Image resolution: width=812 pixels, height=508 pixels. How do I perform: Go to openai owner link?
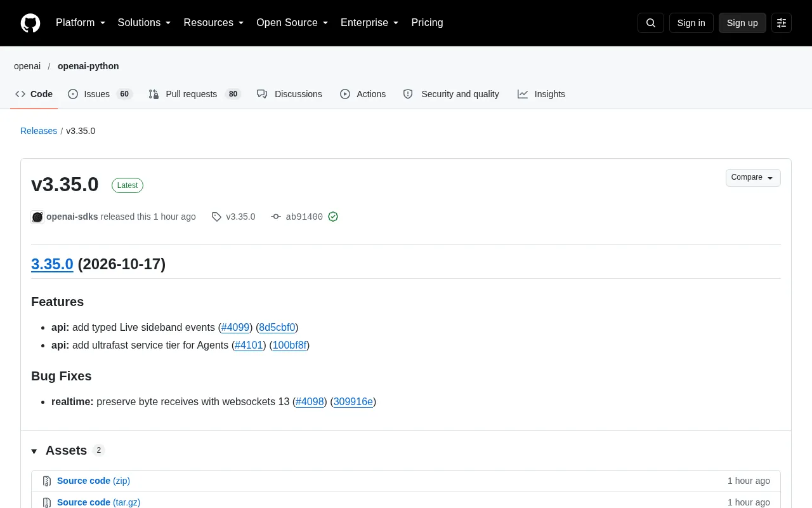[x=27, y=66]
